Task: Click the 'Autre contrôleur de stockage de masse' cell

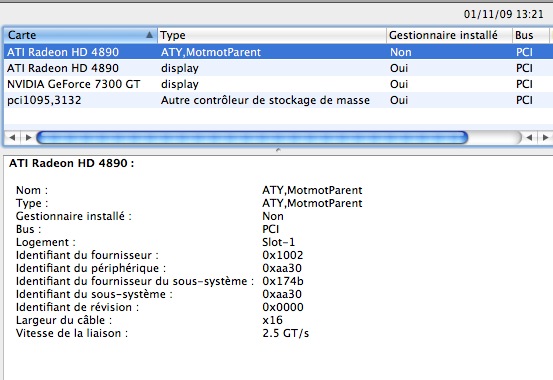Action: coord(265,100)
